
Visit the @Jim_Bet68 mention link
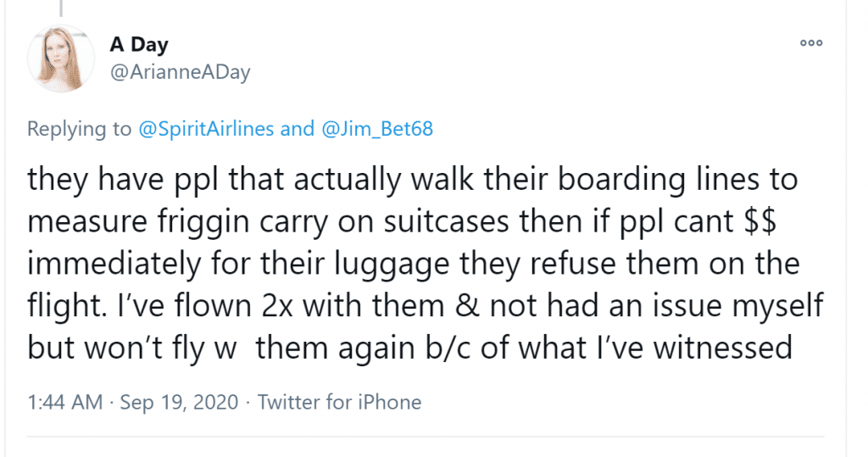pyautogui.click(x=376, y=129)
